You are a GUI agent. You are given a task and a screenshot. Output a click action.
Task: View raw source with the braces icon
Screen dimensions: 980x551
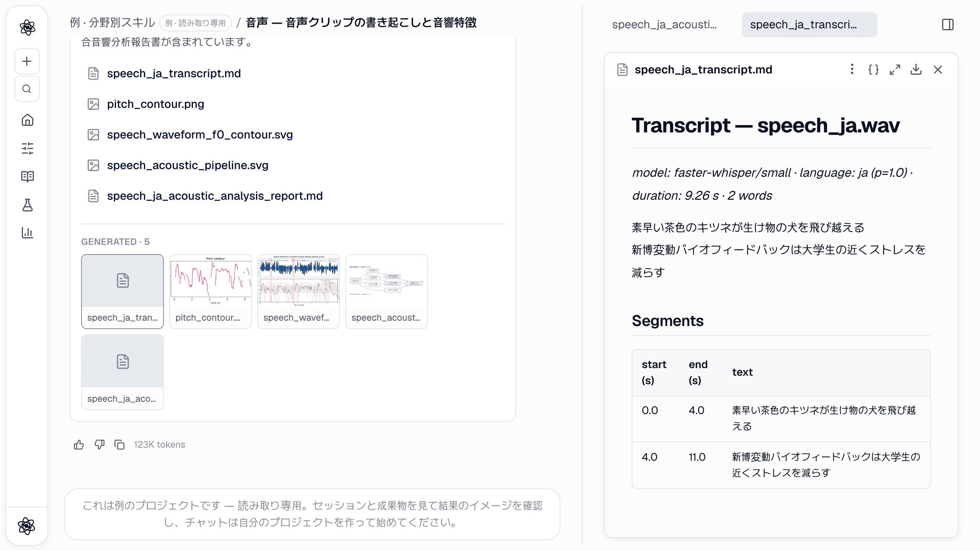(873, 69)
